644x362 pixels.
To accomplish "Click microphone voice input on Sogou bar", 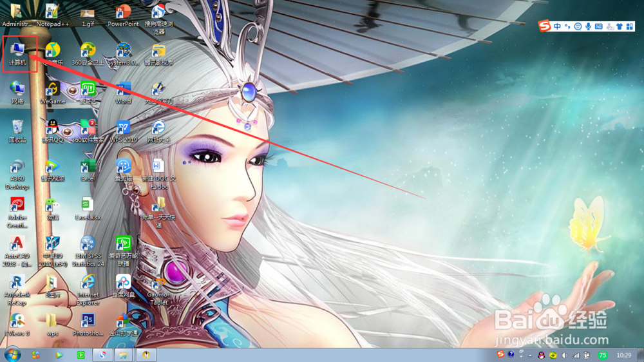I will 588,26.
